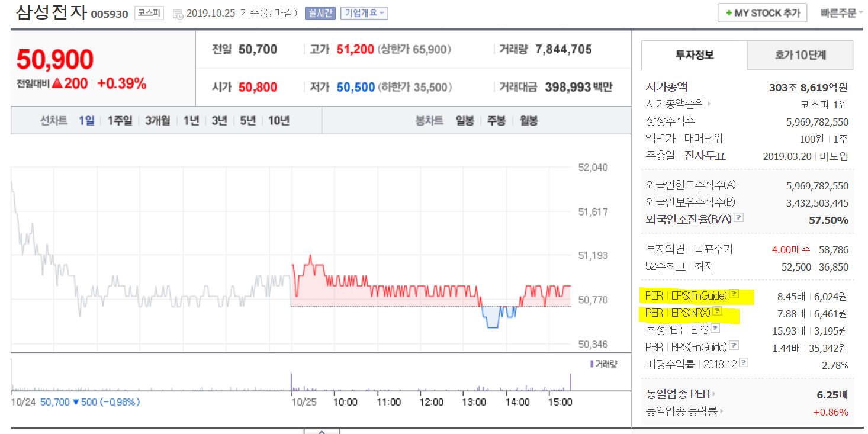Click the 실시간 badge button
Image resolution: width=868 pixels, height=434 pixels.
(320, 13)
